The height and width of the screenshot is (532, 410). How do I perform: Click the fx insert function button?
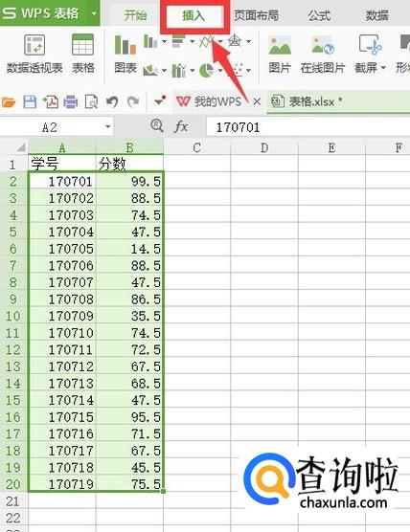(181, 127)
